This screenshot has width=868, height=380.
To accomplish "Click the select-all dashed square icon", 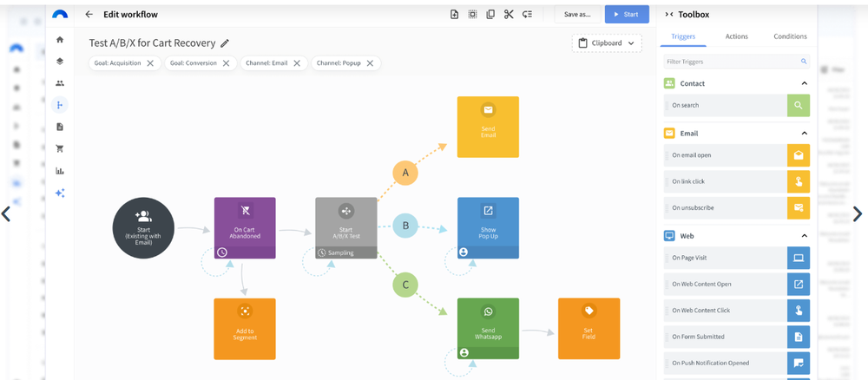I will point(472,15).
